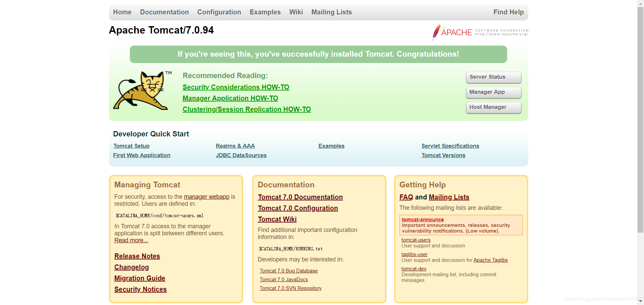Open the tomcat-users mailing list link

[x=416, y=240]
